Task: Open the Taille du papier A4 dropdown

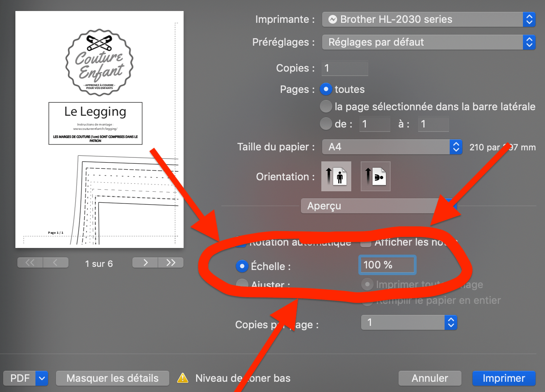Action: (392, 147)
